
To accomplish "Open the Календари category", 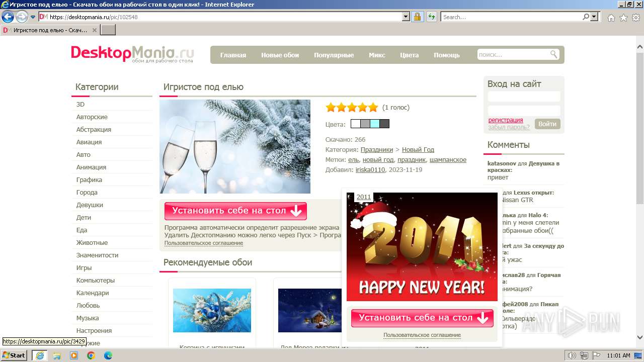I will click(93, 293).
